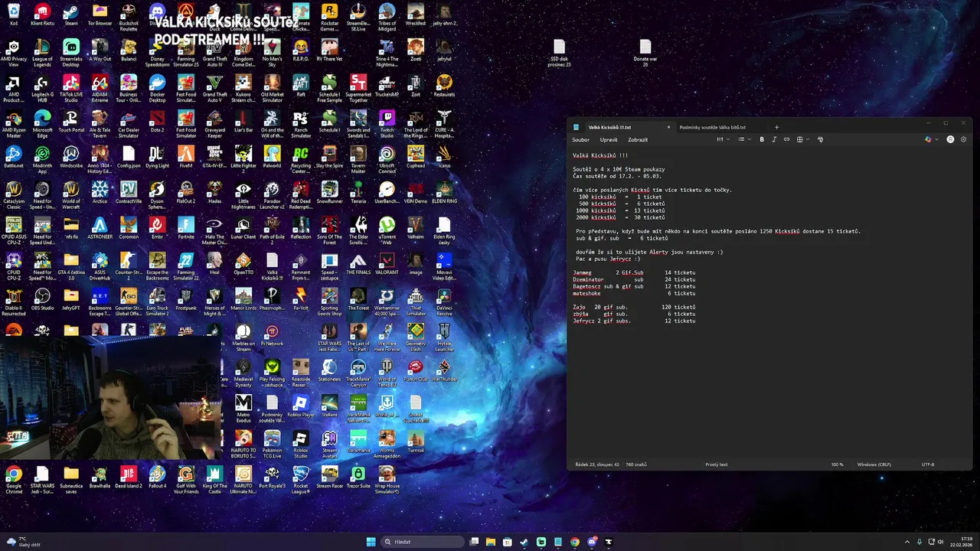
Task: Open the DaVinci Resolve shortcut
Action: 444,300
